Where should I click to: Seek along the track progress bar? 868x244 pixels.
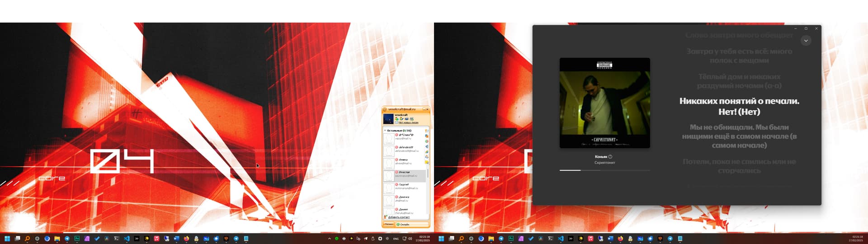click(x=604, y=170)
